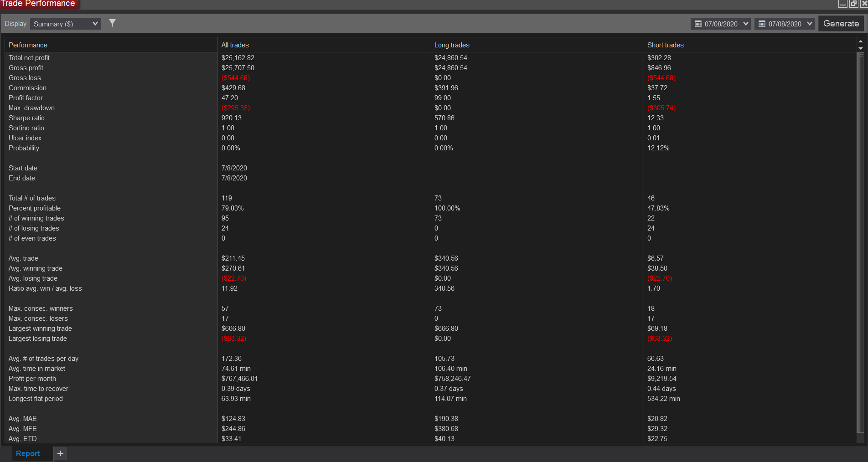
Task: Minimize the Trade Performance window
Action: point(843,4)
